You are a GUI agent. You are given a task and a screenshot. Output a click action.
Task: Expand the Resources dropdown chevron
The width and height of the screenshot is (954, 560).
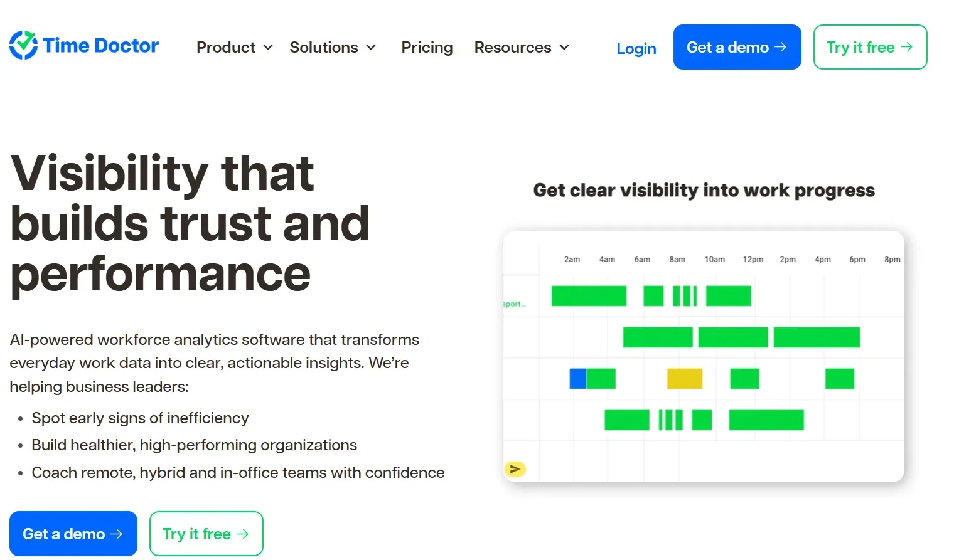pos(564,48)
